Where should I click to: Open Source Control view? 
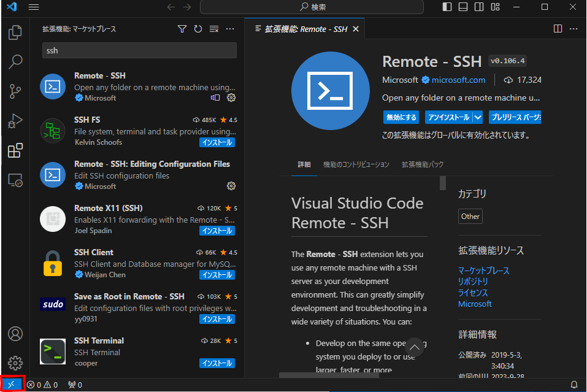pos(15,91)
